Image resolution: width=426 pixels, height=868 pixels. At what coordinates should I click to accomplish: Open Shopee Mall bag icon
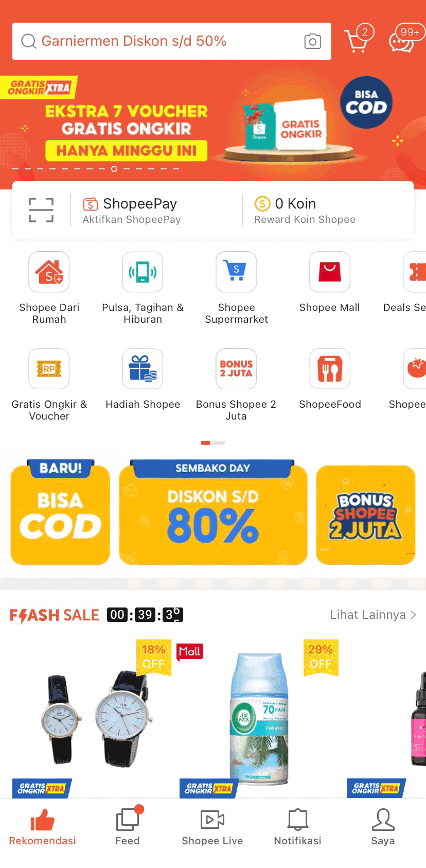(x=330, y=272)
